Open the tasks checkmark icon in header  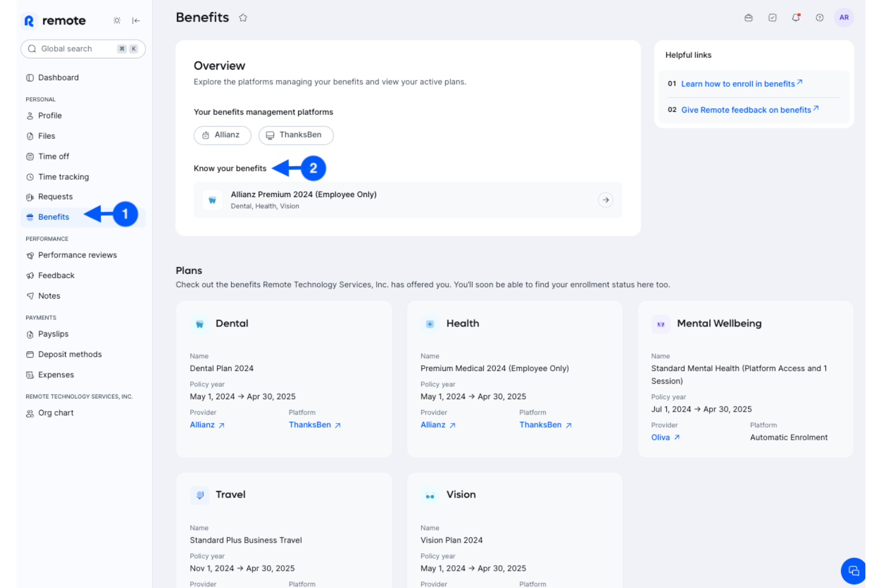click(772, 18)
